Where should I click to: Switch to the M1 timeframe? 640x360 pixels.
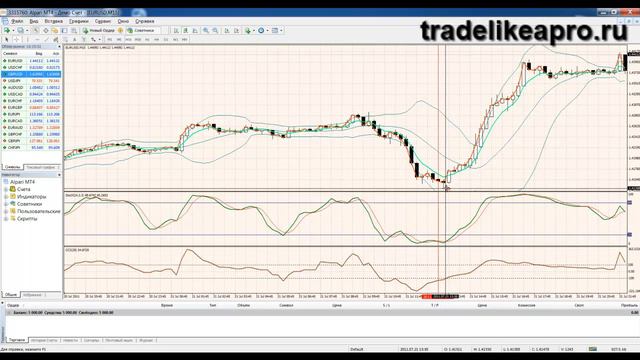(x=109, y=40)
